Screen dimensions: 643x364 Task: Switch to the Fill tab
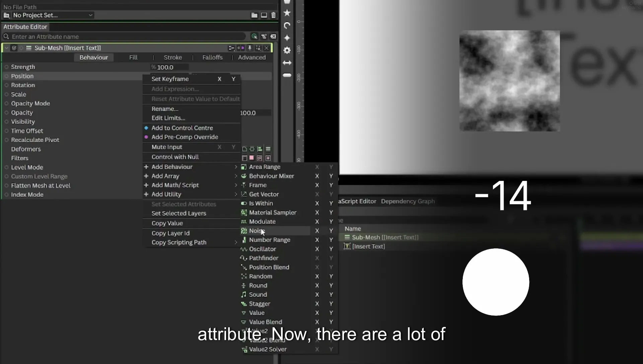click(x=133, y=58)
